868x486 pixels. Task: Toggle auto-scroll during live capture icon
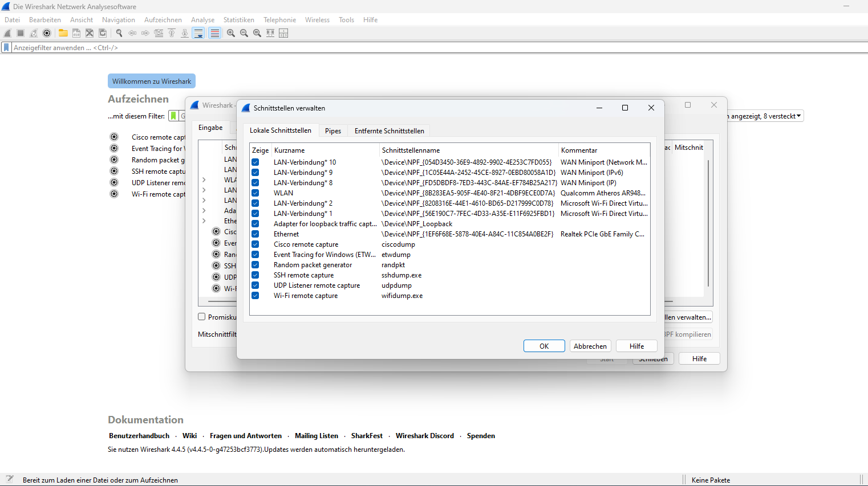(198, 33)
